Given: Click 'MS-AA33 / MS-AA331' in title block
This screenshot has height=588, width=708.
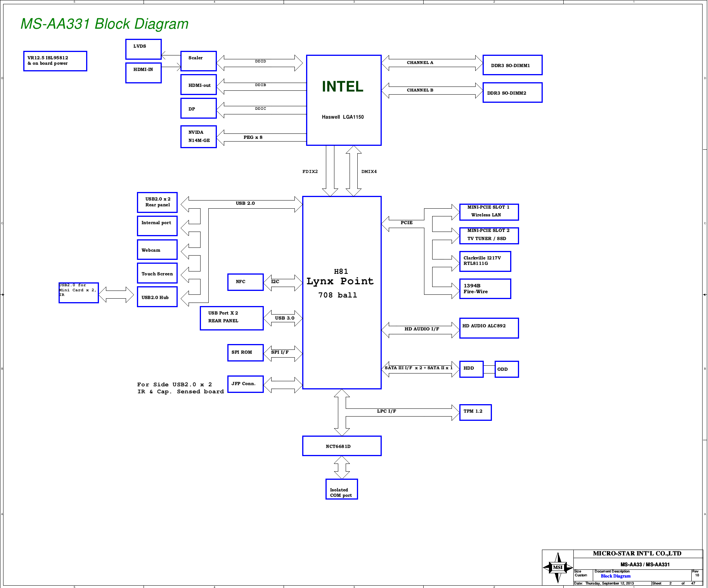Looking at the screenshot, I should [645, 565].
